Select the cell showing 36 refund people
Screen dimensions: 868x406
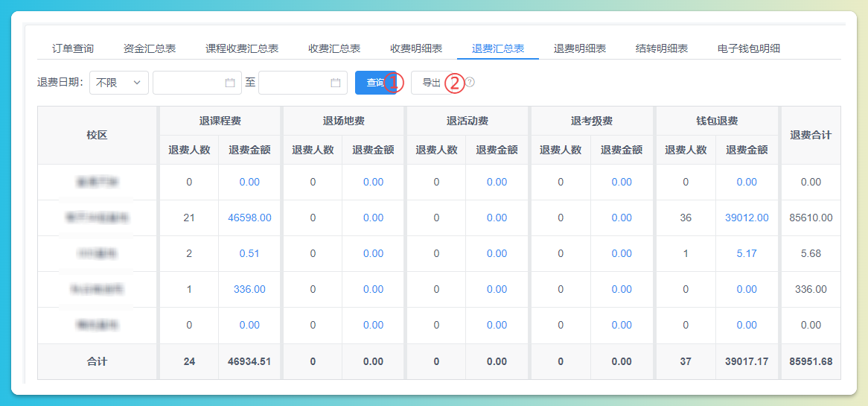click(x=686, y=218)
